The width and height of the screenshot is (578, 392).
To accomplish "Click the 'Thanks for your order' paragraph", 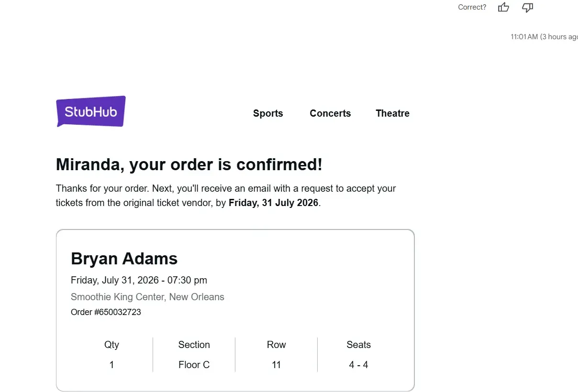I will (x=226, y=196).
